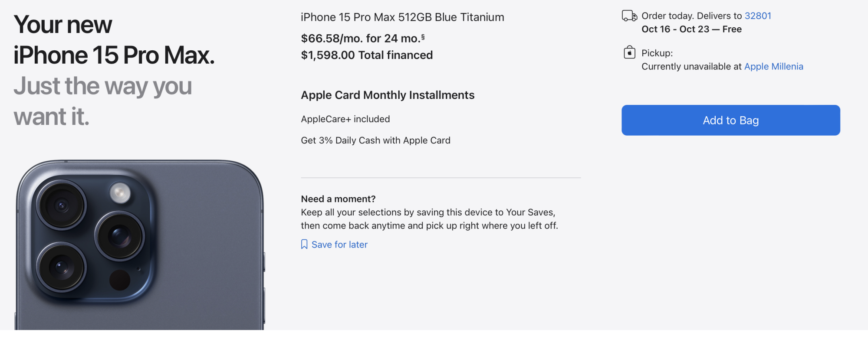Click the top-left camera lens on the iPhone
Screen dimensions: 868x339
[61, 205]
